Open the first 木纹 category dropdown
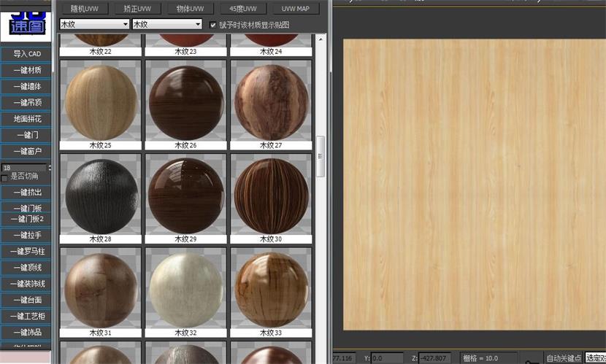 coord(95,24)
